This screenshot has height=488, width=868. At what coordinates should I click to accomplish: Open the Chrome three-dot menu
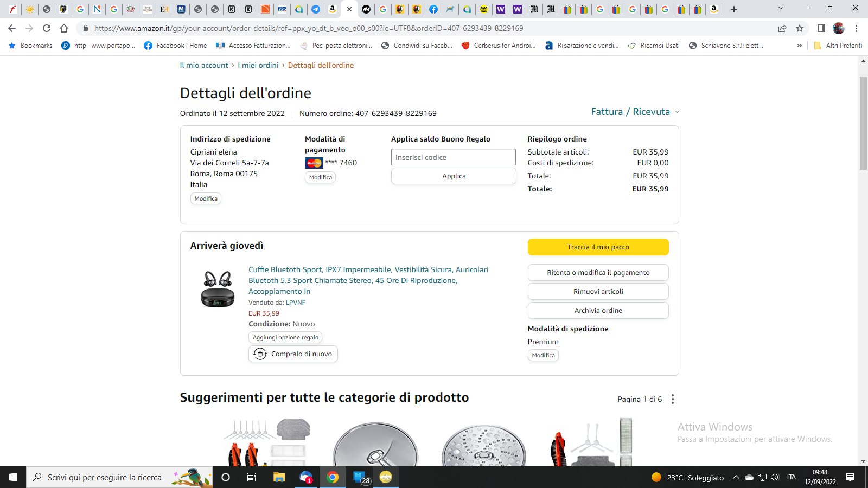coord(856,28)
